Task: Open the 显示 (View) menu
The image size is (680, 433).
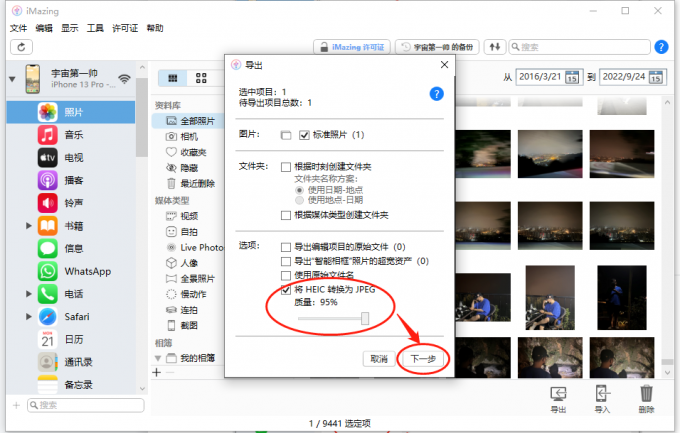Action: pyautogui.click(x=69, y=28)
